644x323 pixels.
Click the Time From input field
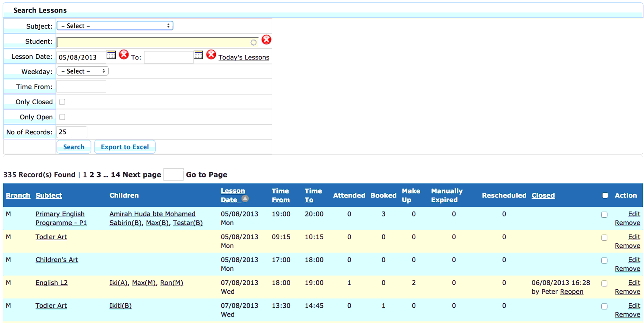tap(81, 86)
